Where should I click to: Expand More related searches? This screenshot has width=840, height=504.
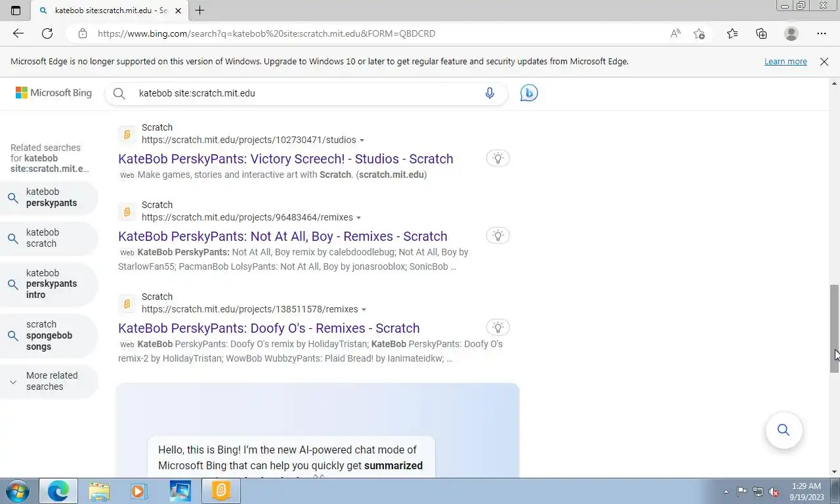coord(49,381)
